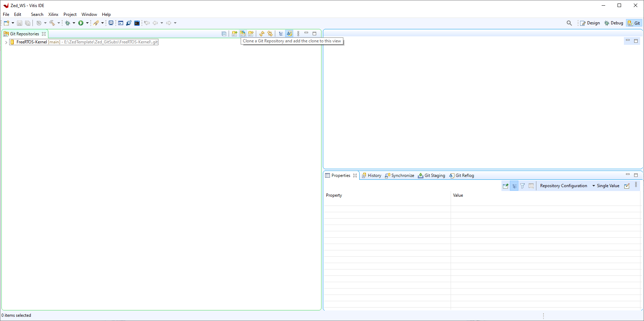Click the magnifier Search icon at top right
Image resolution: width=644 pixels, height=321 pixels.
(569, 23)
